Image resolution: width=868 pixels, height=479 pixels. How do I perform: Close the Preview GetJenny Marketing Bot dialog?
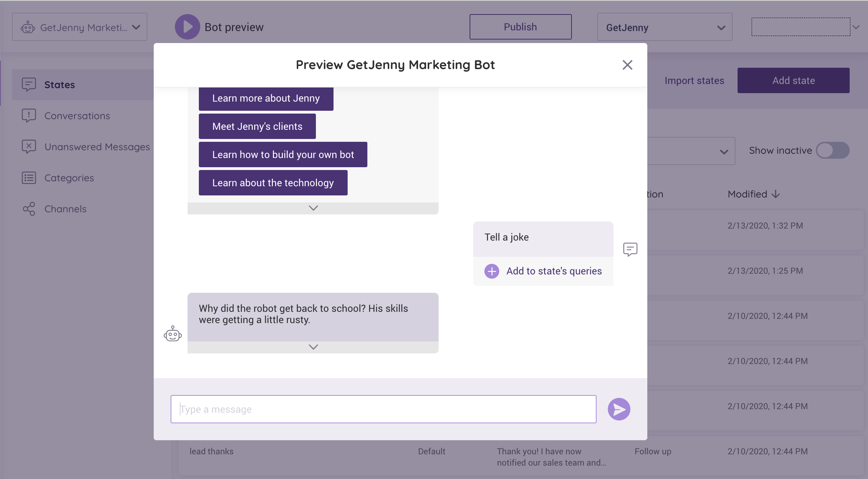[x=627, y=65]
